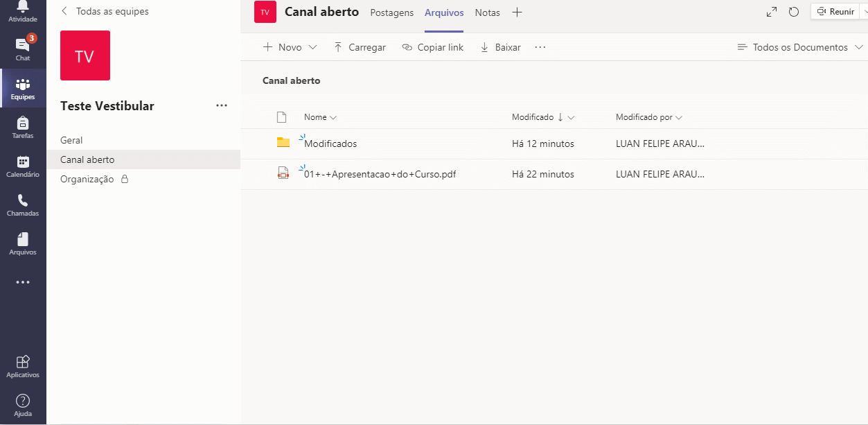Click the Canal aberto channel title
This screenshot has width=868, height=425.
[322, 12]
